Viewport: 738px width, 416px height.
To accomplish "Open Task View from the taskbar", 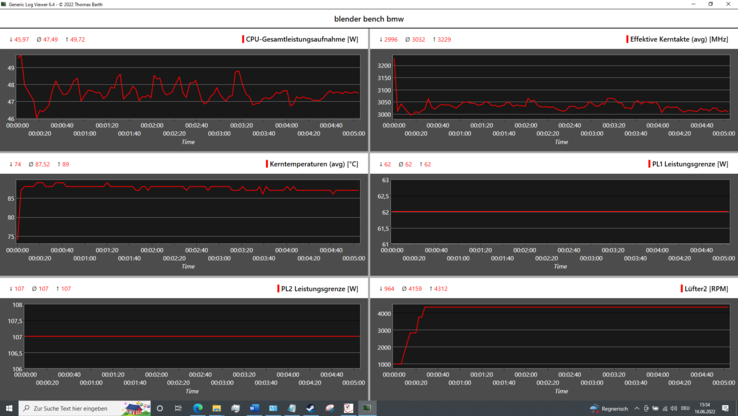I will tap(179, 408).
